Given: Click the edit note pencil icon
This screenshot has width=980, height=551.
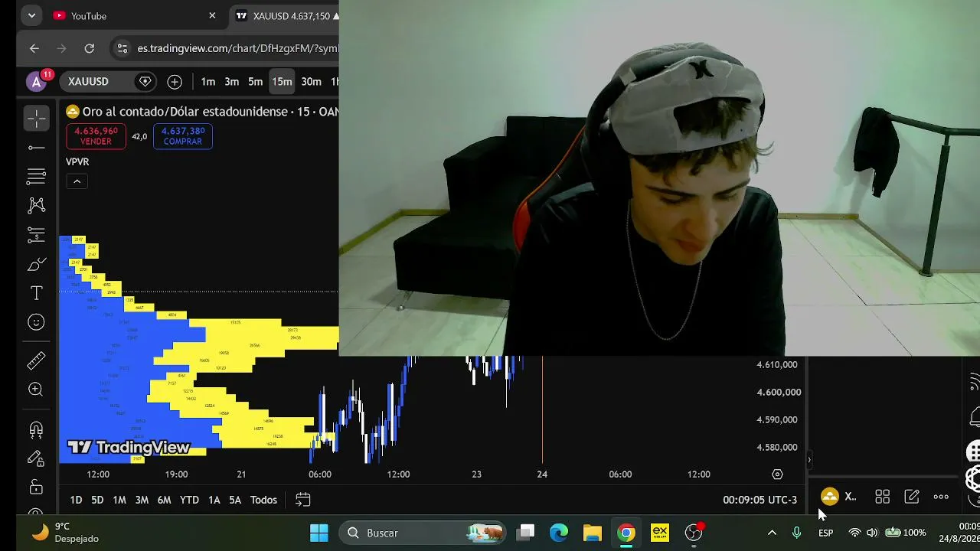Looking at the screenshot, I should click(x=912, y=497).
